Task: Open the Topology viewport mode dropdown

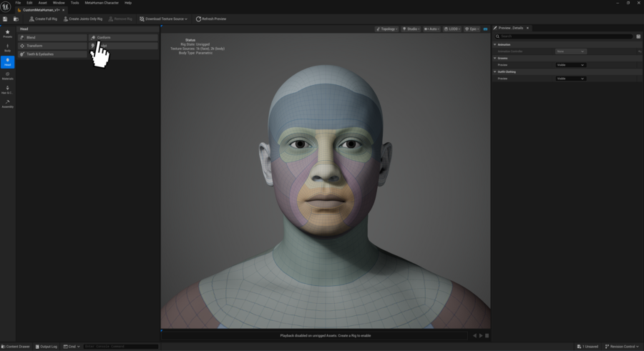Action: pos(387,29)
